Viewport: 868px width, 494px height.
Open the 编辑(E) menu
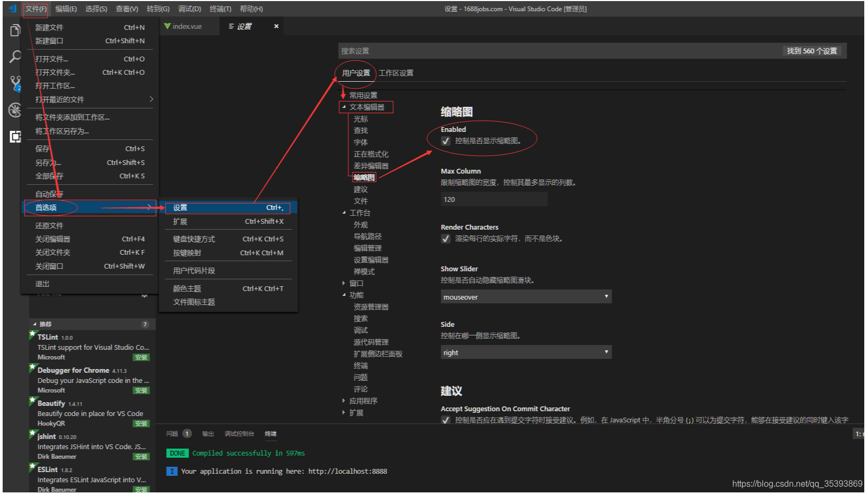coord(66,9)
